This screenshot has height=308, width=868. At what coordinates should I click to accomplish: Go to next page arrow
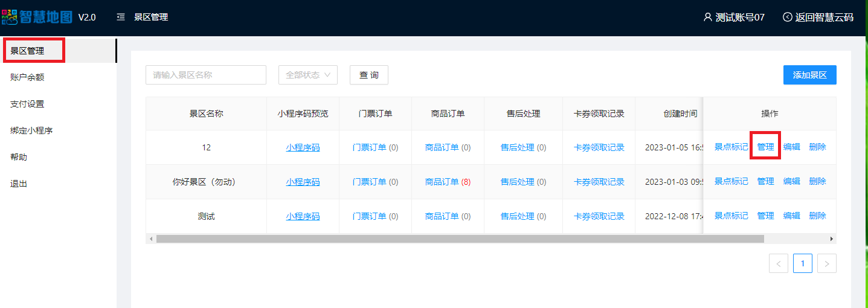pyautogui.click(x=826, y=263)
